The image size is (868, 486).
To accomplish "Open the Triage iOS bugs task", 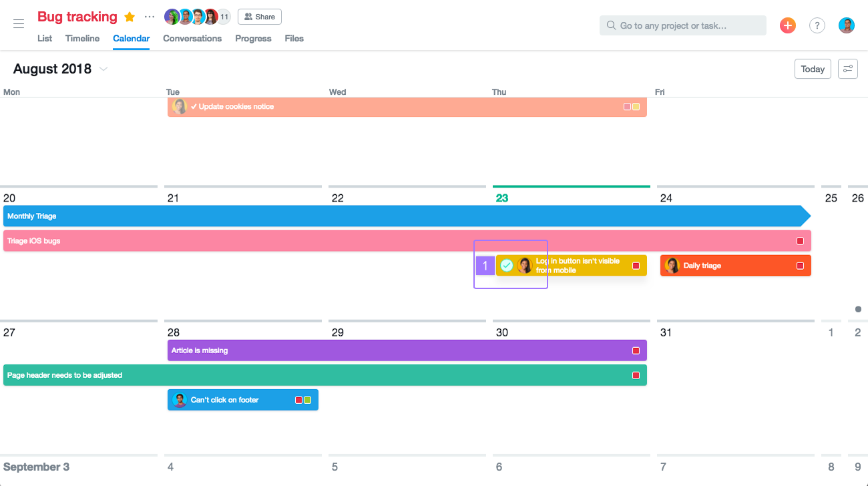I will pos(407,241).
